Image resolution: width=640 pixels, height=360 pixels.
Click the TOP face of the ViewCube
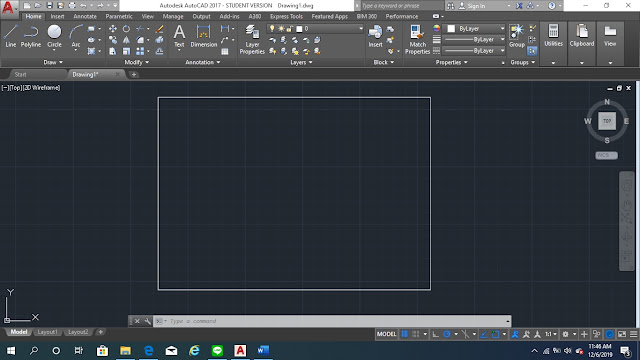[x=607, y=121]
